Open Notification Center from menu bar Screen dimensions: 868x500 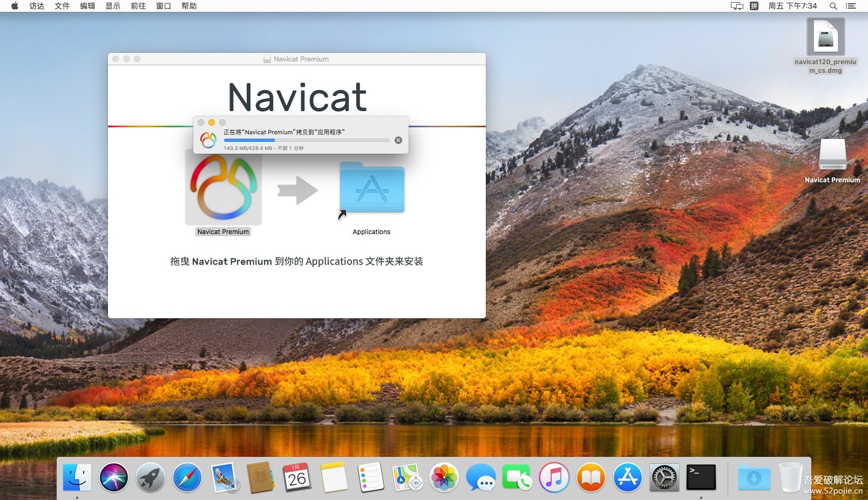851,6
